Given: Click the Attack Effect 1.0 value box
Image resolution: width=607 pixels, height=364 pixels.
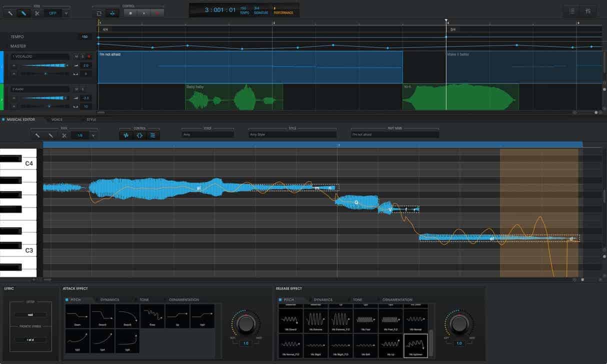Looking at the screenshot, I should pos(245,343).
